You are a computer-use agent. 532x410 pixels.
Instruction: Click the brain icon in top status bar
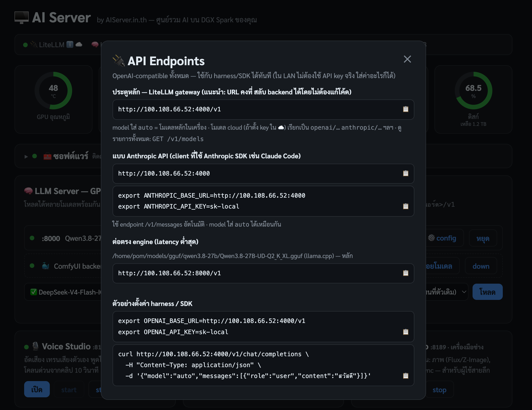95,45
